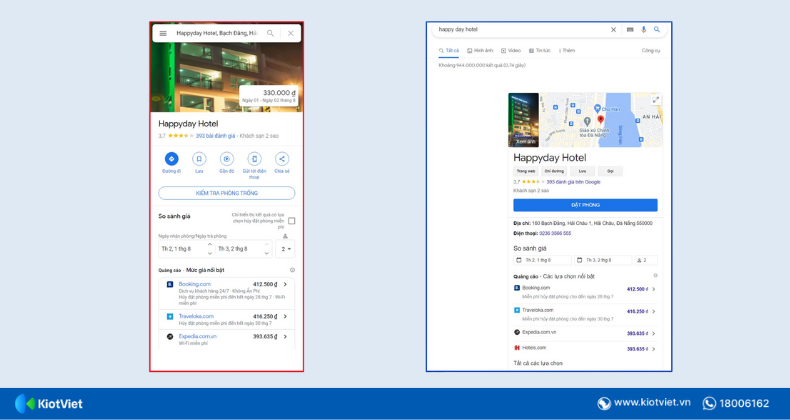Click the Lưu button in knowledge panel
This screenshot has height=420, width=790.
tap(582, 171)
